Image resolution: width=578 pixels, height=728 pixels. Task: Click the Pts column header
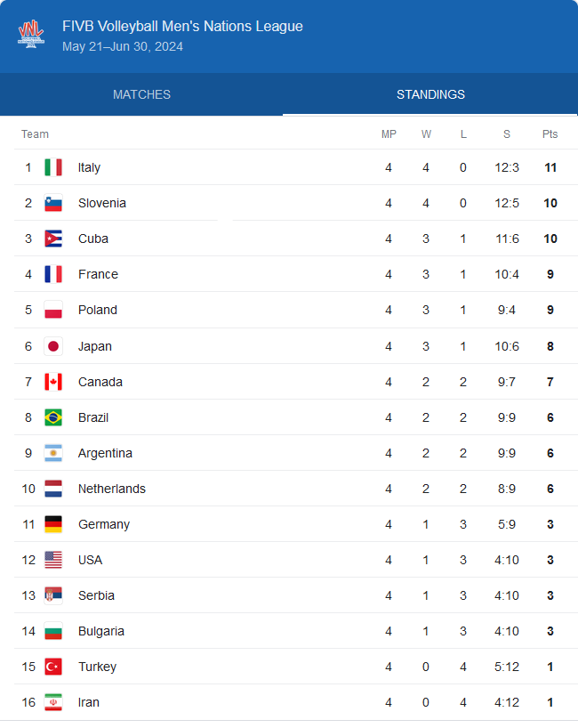pos(550,134)
